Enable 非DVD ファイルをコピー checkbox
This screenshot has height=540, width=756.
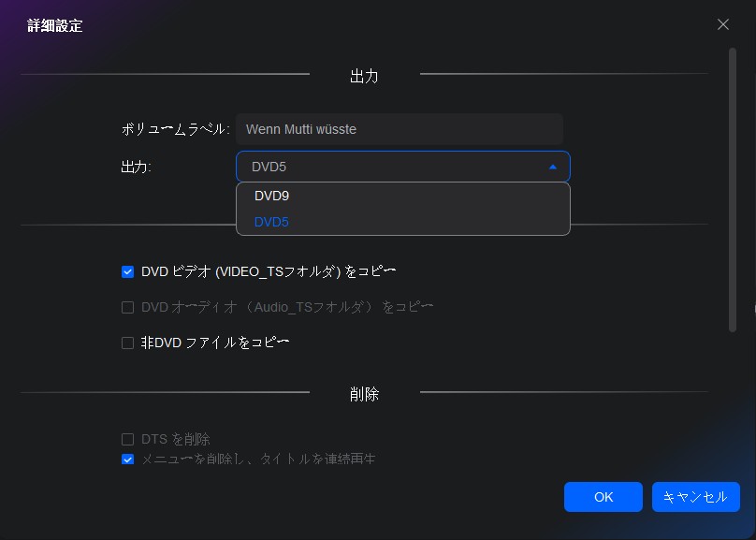(x=128, y=343)
